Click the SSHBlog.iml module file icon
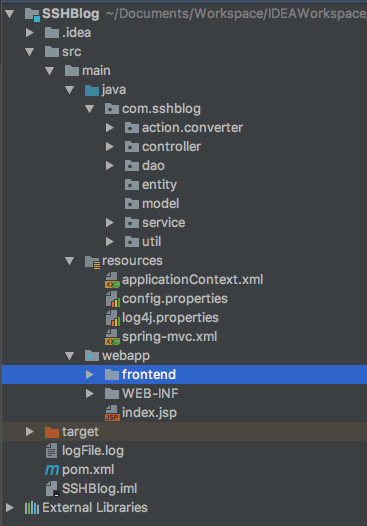The width and height of the screenshot is (367, 526). 52,489
